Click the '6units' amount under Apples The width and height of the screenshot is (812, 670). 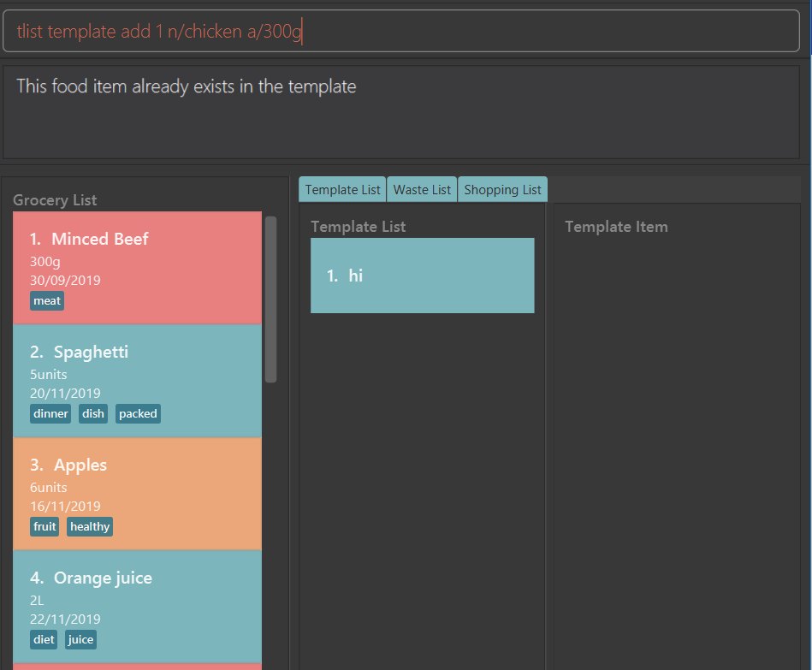(49, 487)
